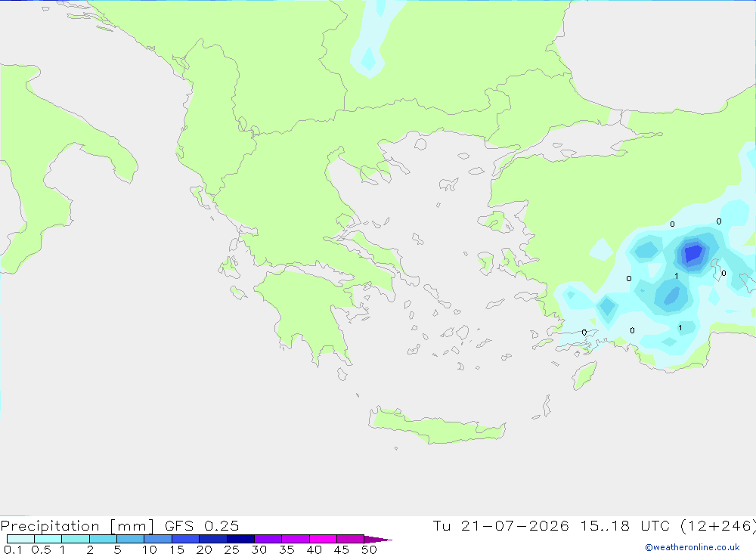The width and height of the screenshot is (756, 554).
Task: Click the 'Tu 21-07-2026' date text
Action: coord(500,525)
